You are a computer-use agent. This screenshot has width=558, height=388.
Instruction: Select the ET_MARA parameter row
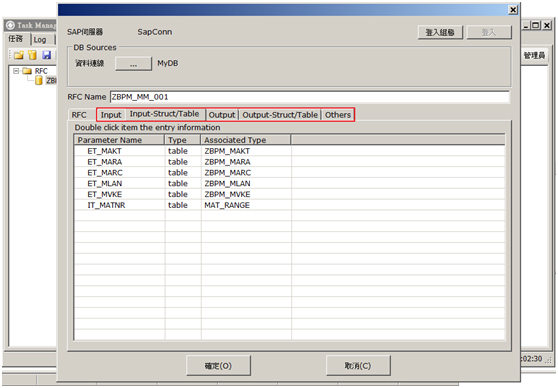tap(289, 162)
